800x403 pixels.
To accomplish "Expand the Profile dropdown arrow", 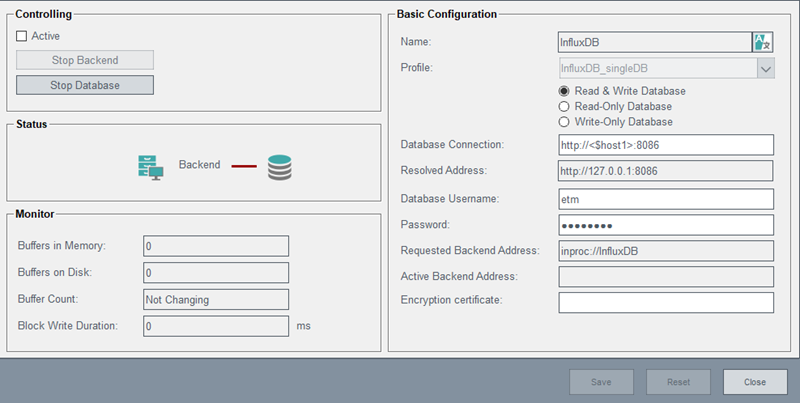I will [765, 69].
